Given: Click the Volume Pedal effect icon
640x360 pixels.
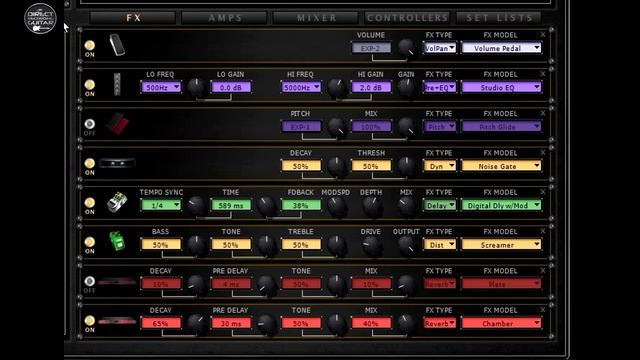Looking at the screenshot, I should tap(117, 45).
